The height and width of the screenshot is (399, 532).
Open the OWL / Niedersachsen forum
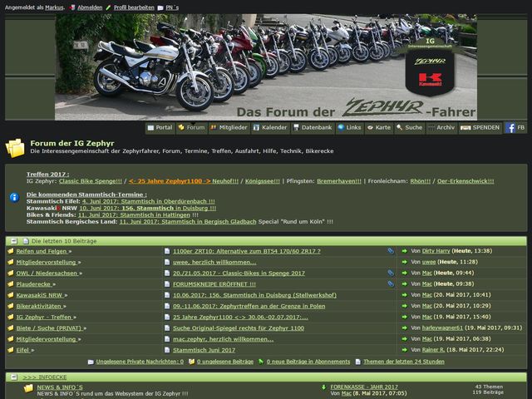tap(47, 273)
